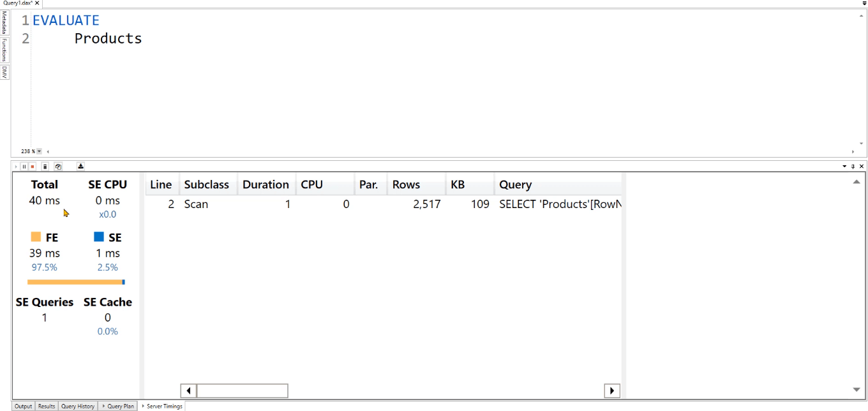Select the Scan row in timings grid
The width and height of the screenshot is (868, 411).
point(383,204)
